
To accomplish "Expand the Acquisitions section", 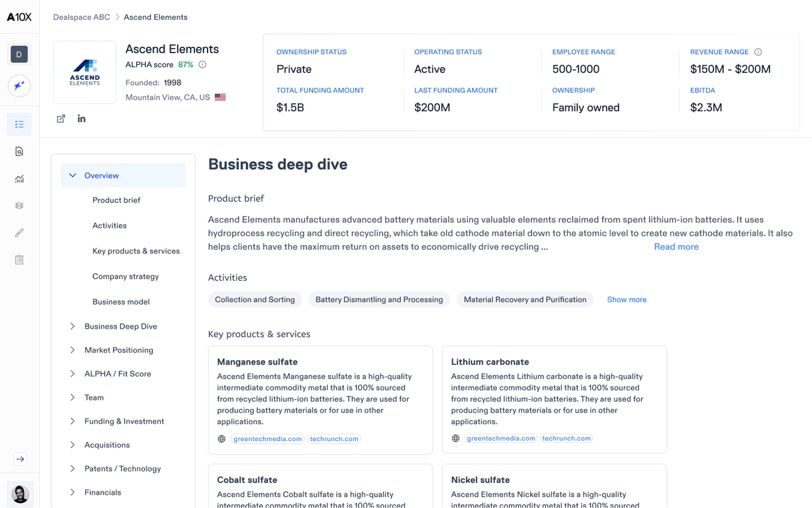I will click(107, 445).
